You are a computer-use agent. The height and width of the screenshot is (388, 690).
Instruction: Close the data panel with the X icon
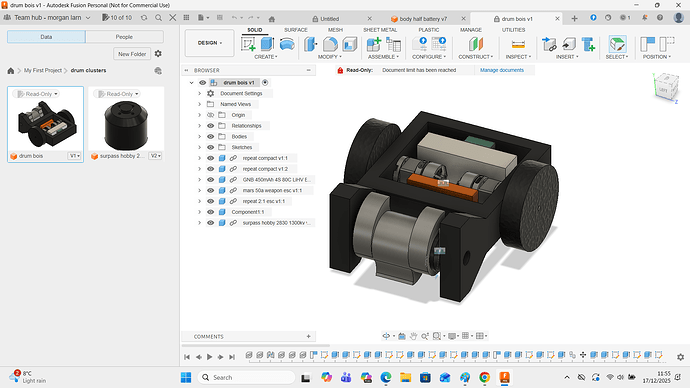click(172, 18)
